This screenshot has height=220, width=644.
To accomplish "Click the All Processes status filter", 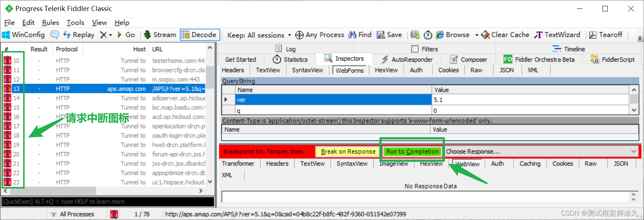I will pyautogui.click(x=73, y=214).
